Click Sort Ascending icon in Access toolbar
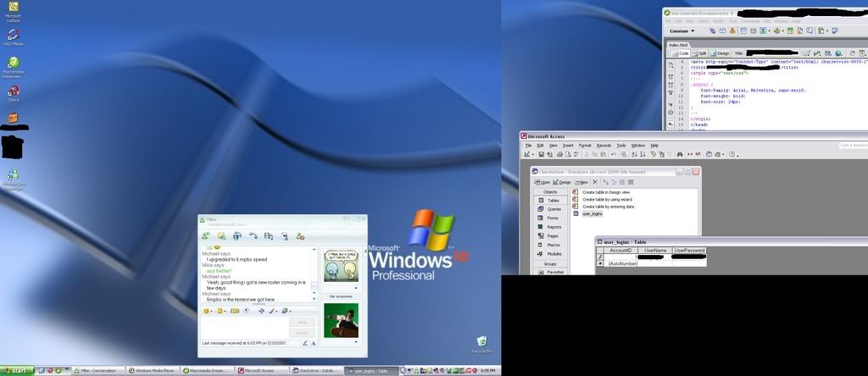This screenshot has height=376, width=868. click(x=634, y=154)
